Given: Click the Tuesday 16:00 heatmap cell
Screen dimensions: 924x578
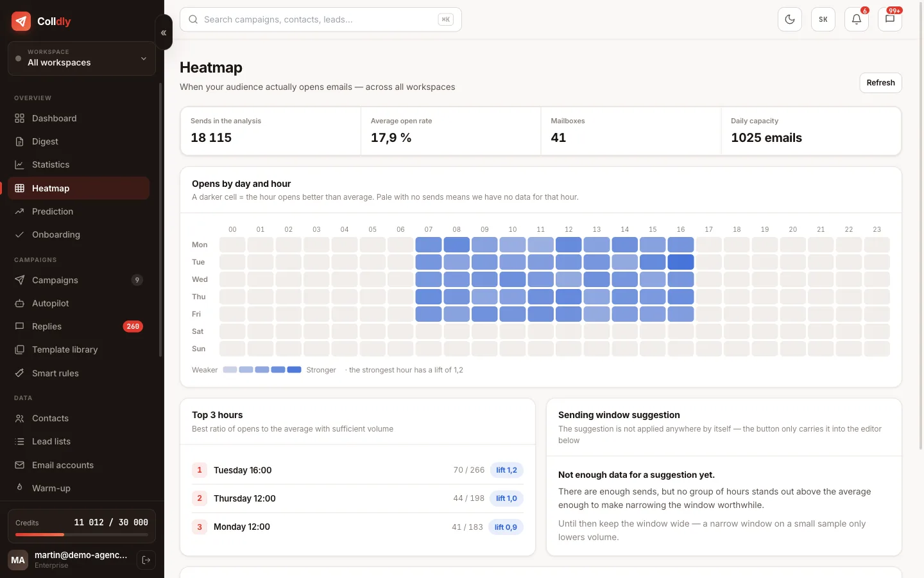Looking at the screenshot, I should 681,262.
